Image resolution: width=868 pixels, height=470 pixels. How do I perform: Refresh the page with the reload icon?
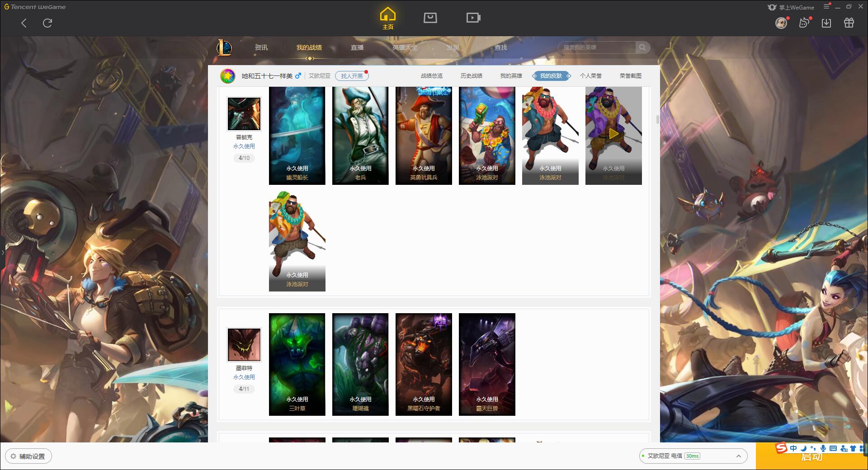[x=47, y=23]
